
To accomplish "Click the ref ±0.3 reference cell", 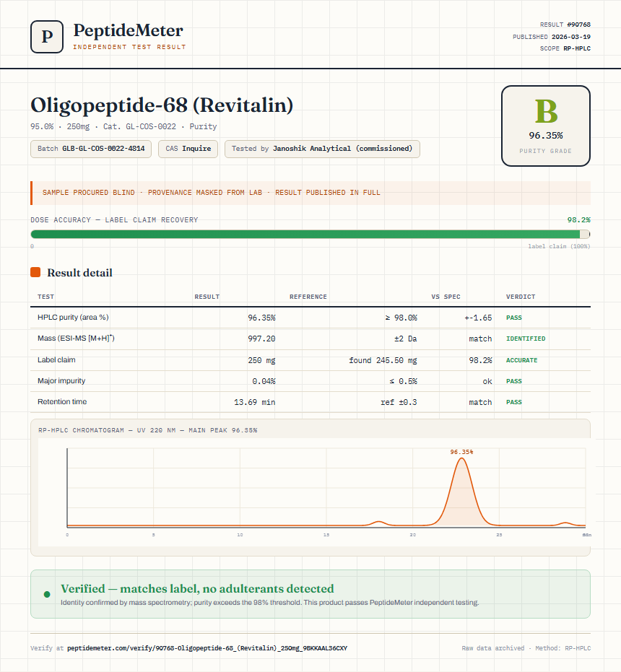I will (399, 402).
